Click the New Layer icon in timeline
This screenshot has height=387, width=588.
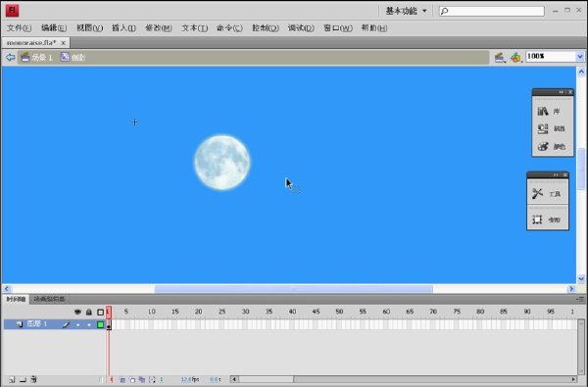(12, 379)
